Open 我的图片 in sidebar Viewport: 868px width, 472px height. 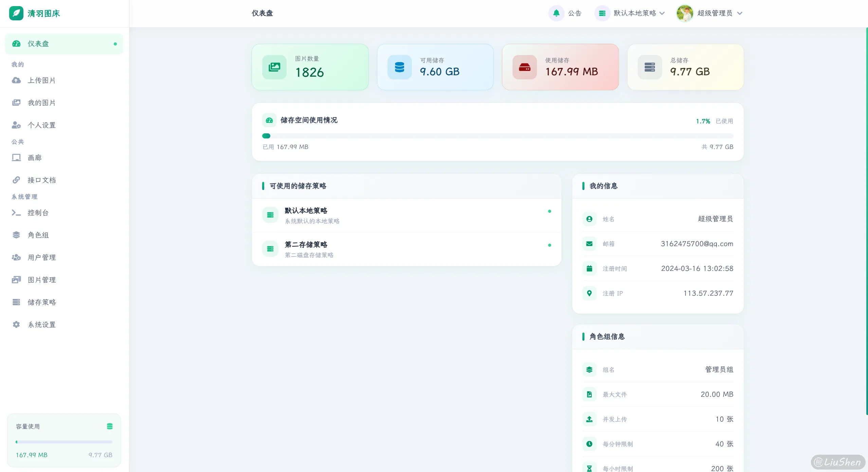[x=41, y=103]
